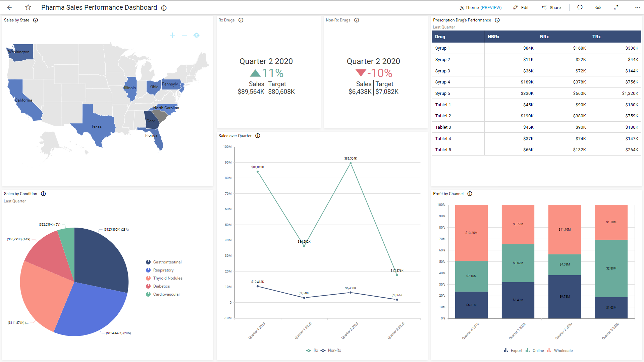
Task: Select the TRx column header
Action: (x=596, y=37)
